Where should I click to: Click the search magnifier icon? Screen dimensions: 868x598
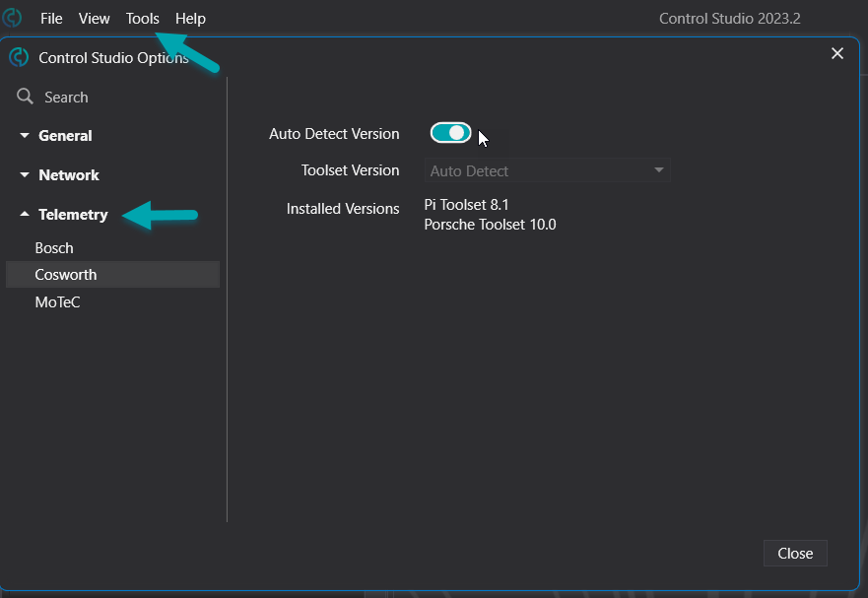pos(25,97)
